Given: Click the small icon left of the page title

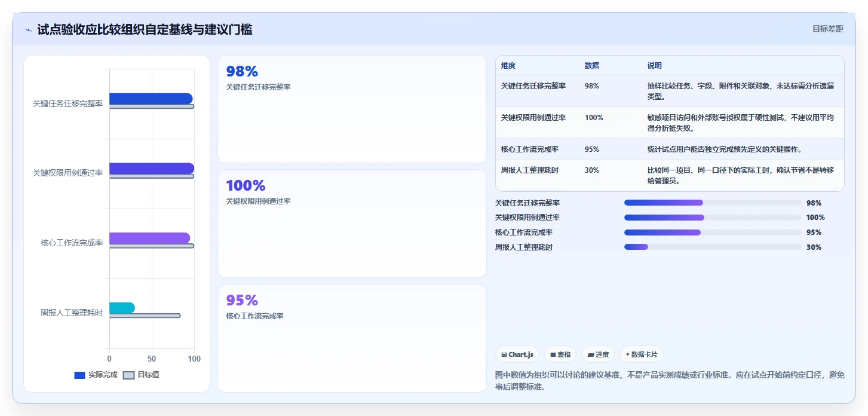Looking at the screenshot, I should click(x=28, y=30).
